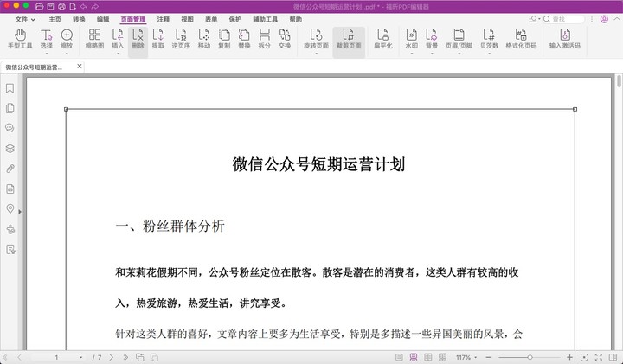Open the bookmarks panel in left sidebar

(x=10, y=88)
